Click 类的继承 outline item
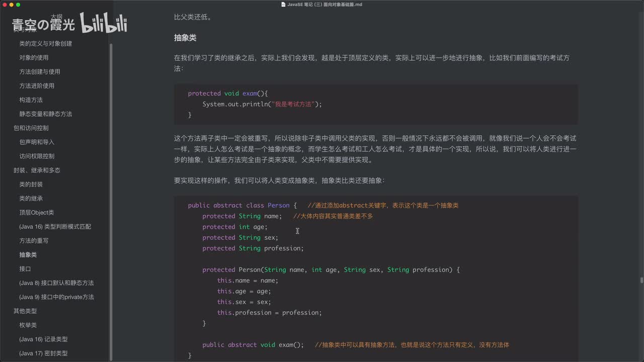644x362 pixels. coord(31,199)
